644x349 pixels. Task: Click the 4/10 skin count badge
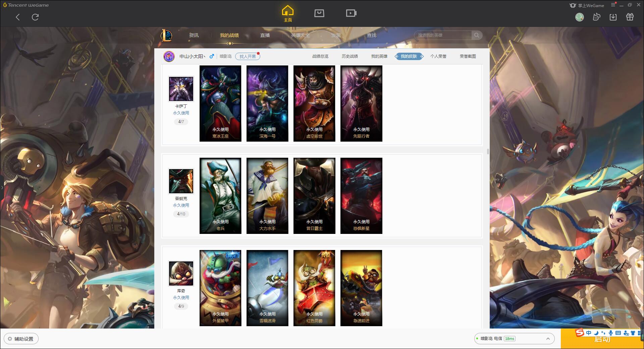[x=181, y=214]
